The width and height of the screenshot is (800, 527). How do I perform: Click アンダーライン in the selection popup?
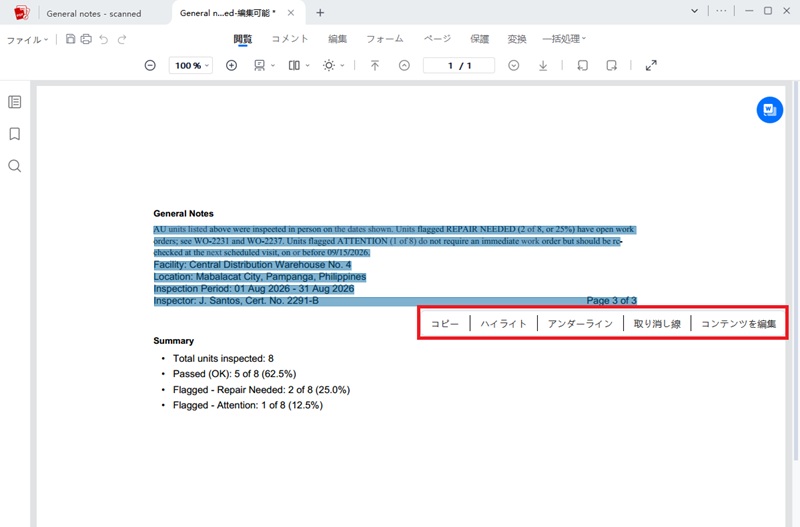(580, 323)
